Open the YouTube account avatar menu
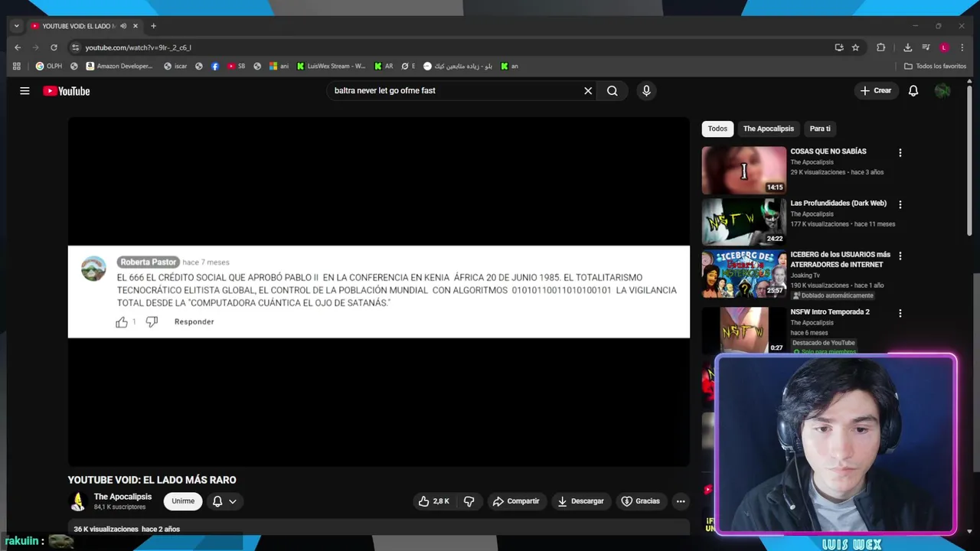This screenshot has width=980, height=551. point(942,91)
